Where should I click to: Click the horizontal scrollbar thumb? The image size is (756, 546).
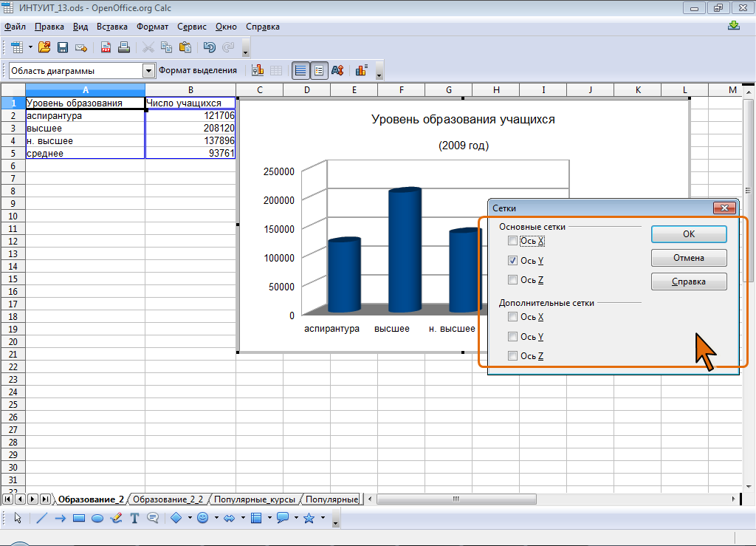456,499
